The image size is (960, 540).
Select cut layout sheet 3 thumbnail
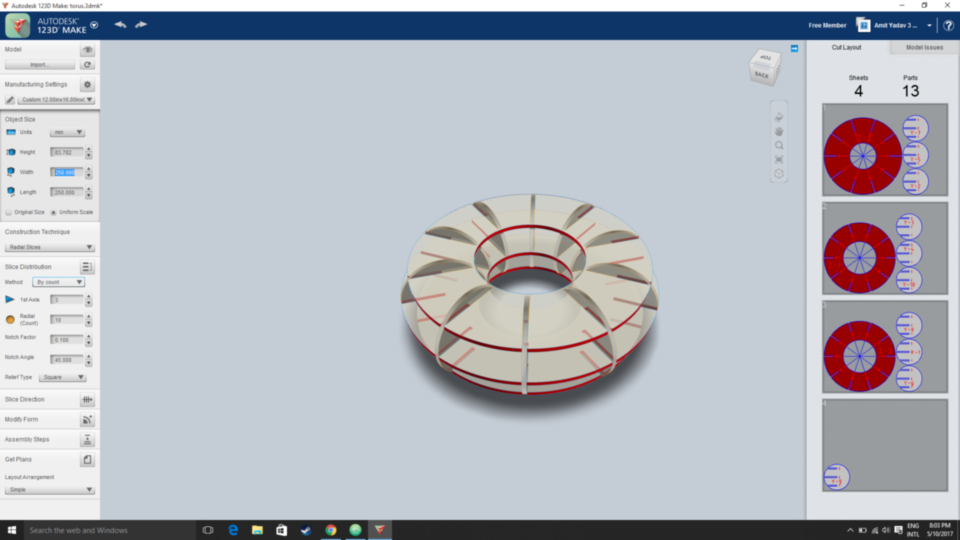tap(885, 347)
